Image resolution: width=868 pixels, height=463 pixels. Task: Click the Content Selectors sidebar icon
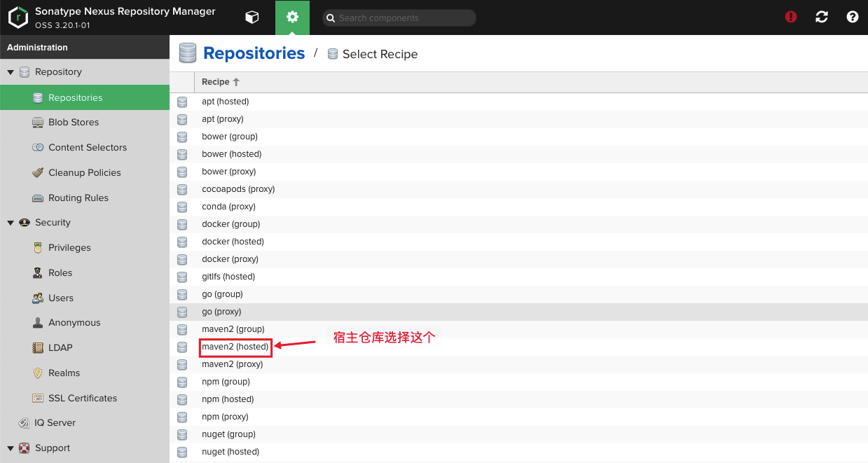(x=38, y=148)
